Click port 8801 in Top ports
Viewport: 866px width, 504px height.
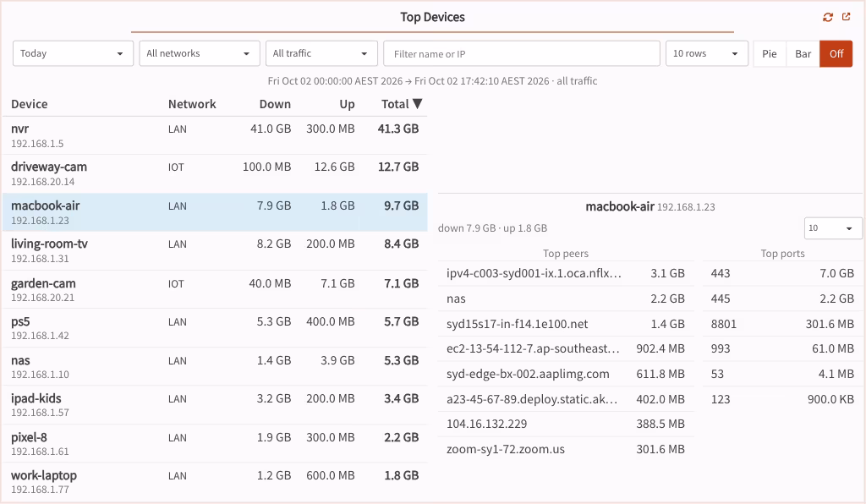pyautogui.click(x=782, y=324)
